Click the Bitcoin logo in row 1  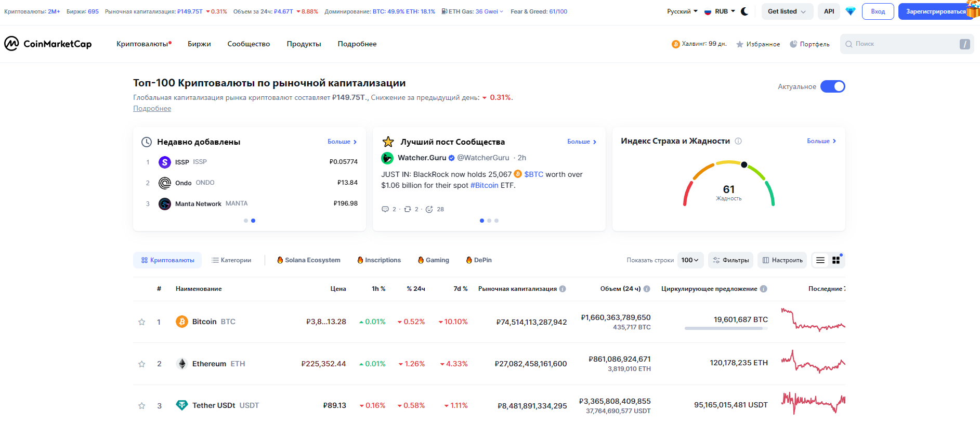(182, 322)
